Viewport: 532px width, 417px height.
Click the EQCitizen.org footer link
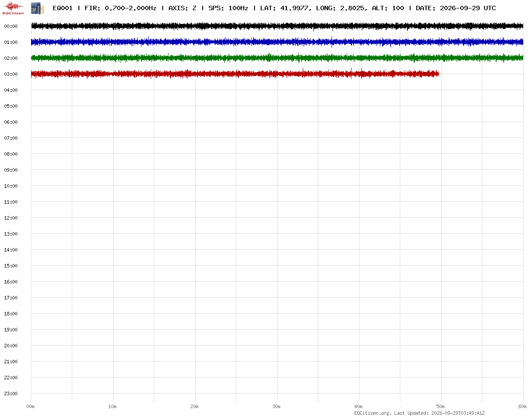(373, 413)
